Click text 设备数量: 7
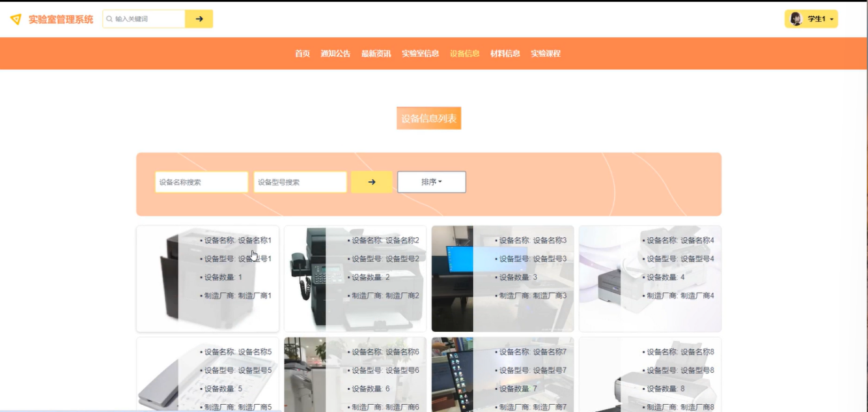 click(x=518, y=389)
